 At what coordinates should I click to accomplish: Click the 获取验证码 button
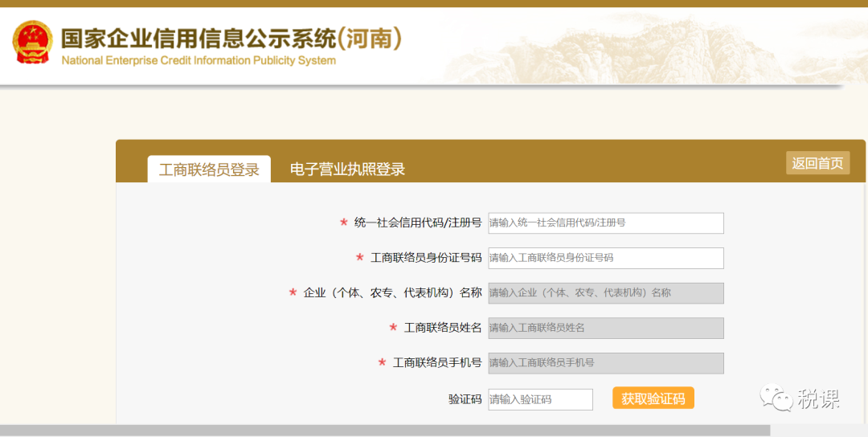pos(653,398)
